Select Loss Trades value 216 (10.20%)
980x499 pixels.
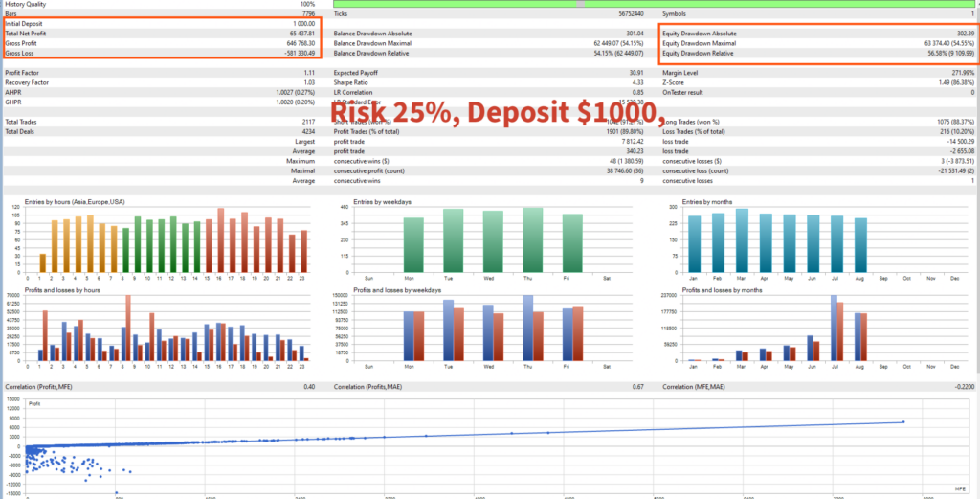(955, 132)
